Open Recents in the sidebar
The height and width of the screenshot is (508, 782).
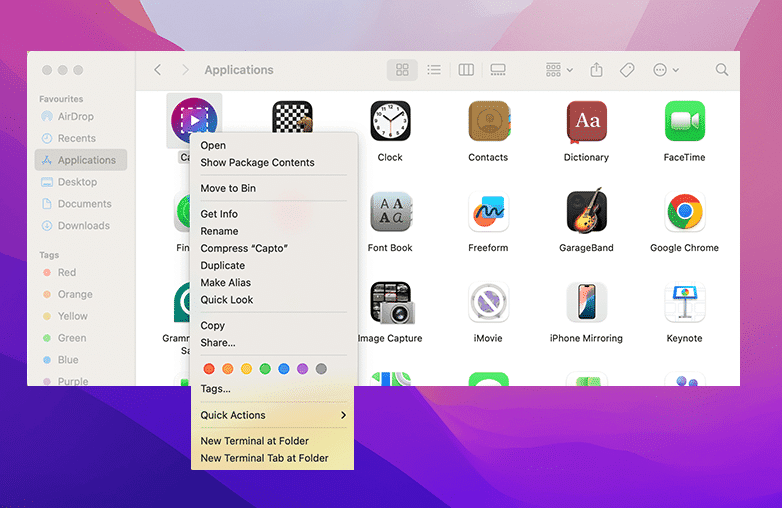[x=81, y=138]
